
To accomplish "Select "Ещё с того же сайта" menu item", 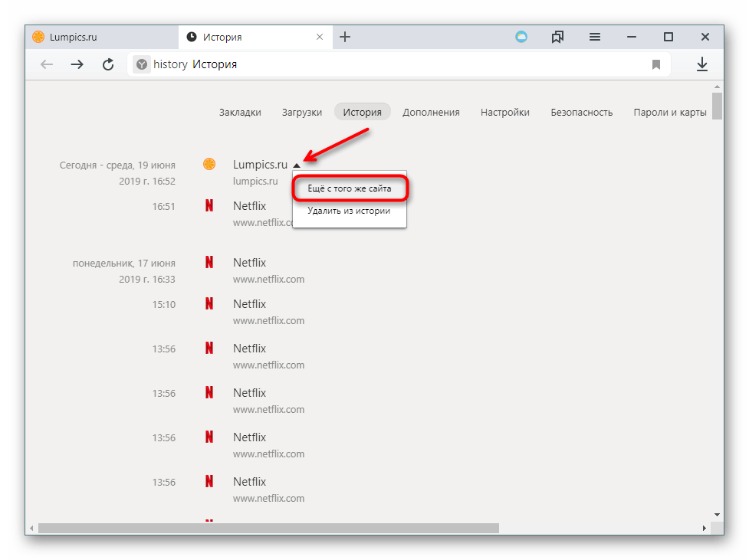I will coord(349,188).
